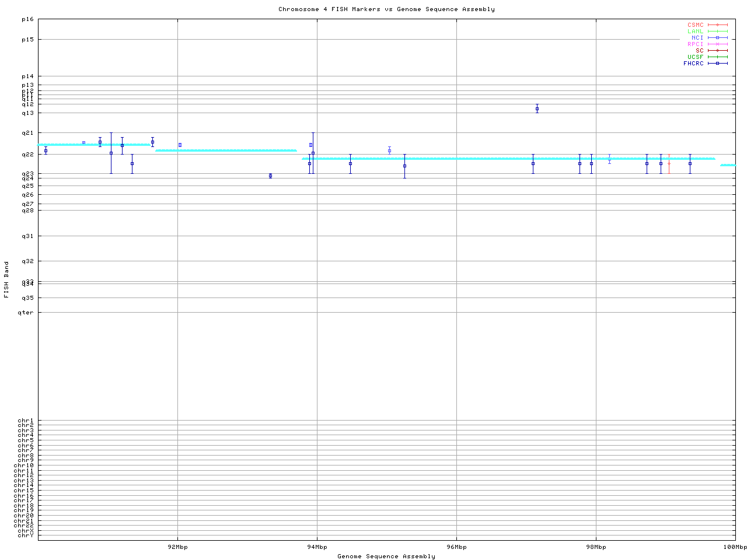Select the outlier data point near q13
The width and height of the screenshot is (747, 560).
coord(537,108)
